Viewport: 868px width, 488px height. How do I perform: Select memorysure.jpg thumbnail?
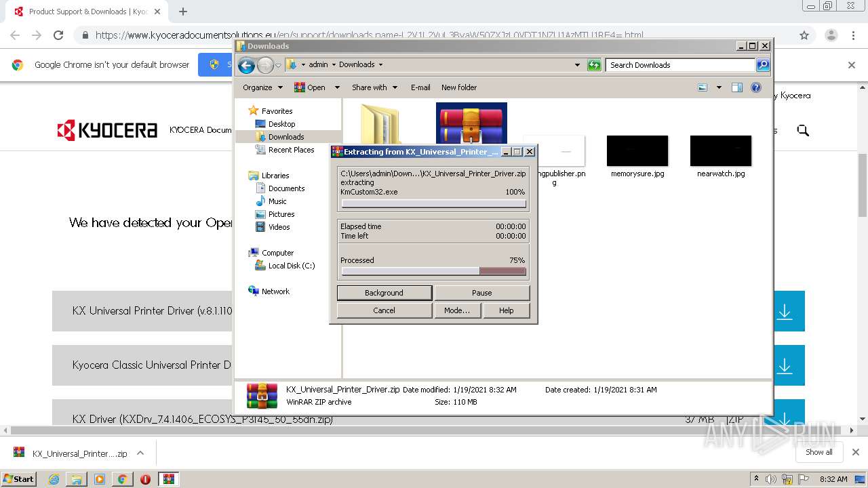(x=637, y=150)
